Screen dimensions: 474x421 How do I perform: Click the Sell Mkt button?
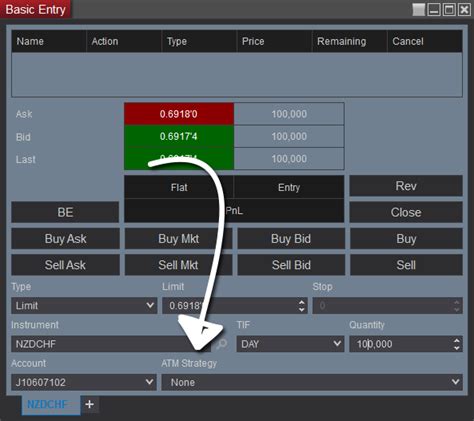[x=178, y=265]
